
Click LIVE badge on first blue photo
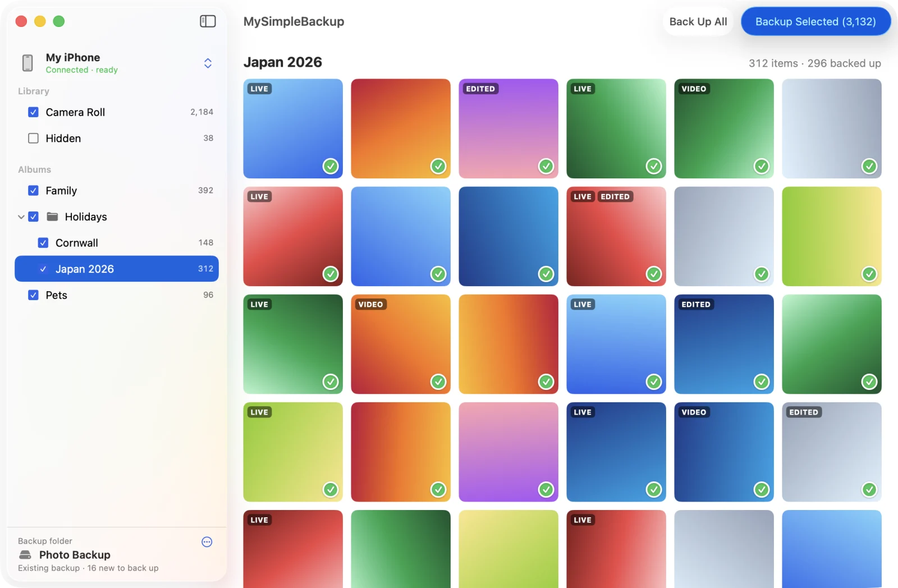(x=259, y=89)
